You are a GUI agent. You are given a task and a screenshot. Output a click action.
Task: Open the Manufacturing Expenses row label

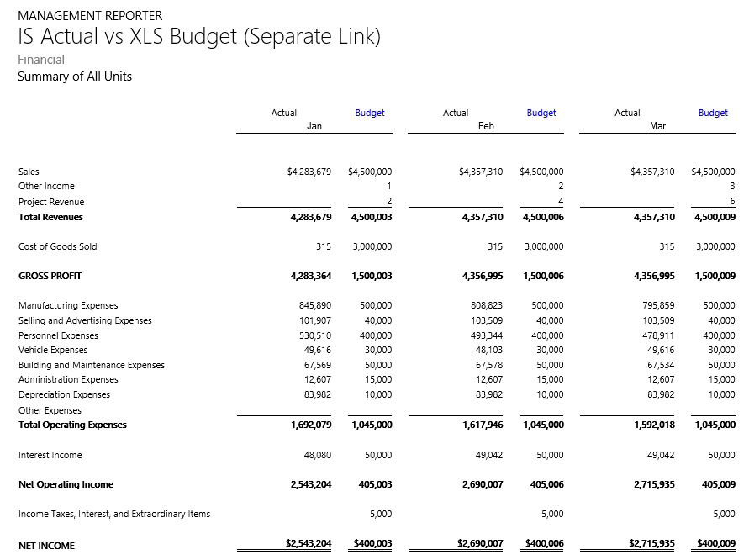point(68,305)
